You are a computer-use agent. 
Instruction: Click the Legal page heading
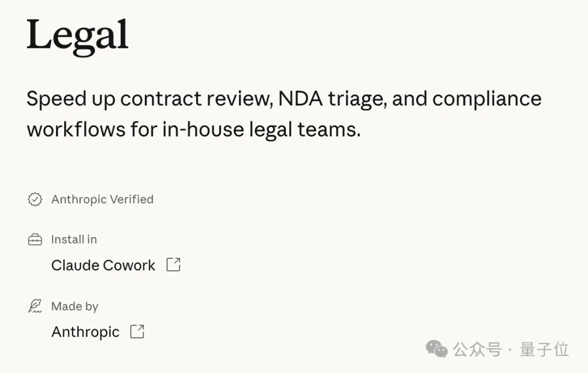pos(77,36)
